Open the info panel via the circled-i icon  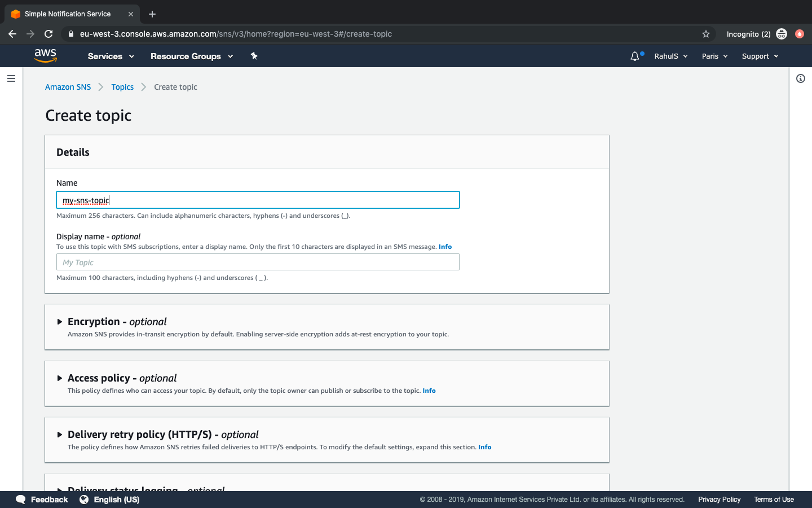tap(800, 78)
